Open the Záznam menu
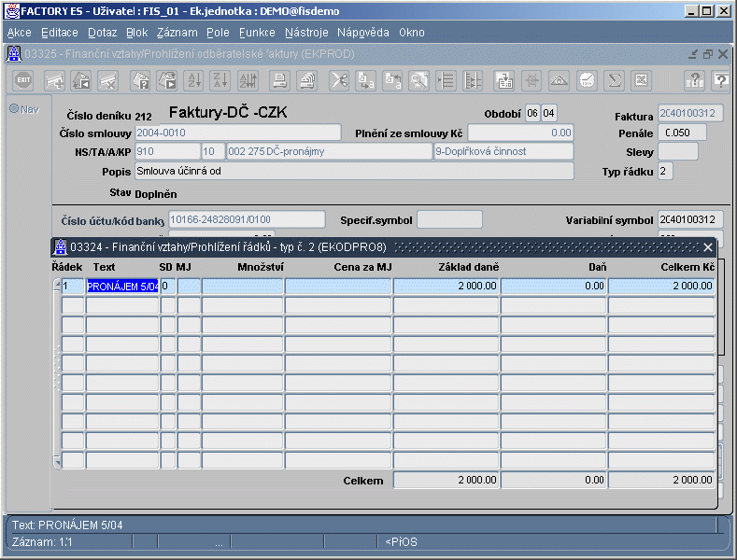The height and width of the screenshot is (560, 737). tap(177, 33)
